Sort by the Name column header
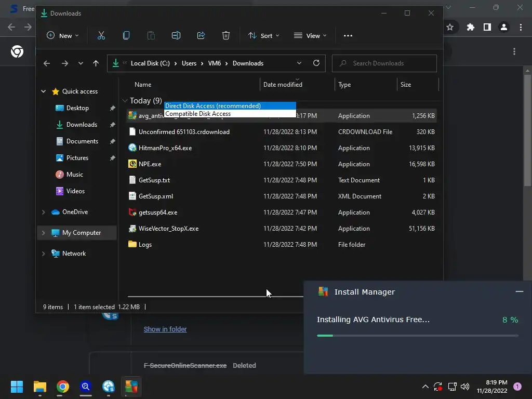532x399 pixels. (x=143, y=85)
